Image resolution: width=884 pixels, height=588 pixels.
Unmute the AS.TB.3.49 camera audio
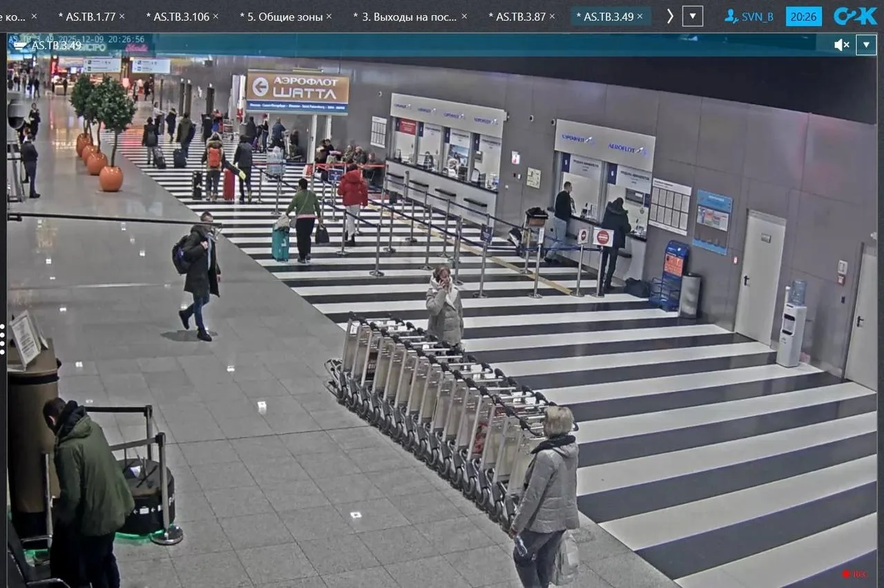(x=841, y=45)
